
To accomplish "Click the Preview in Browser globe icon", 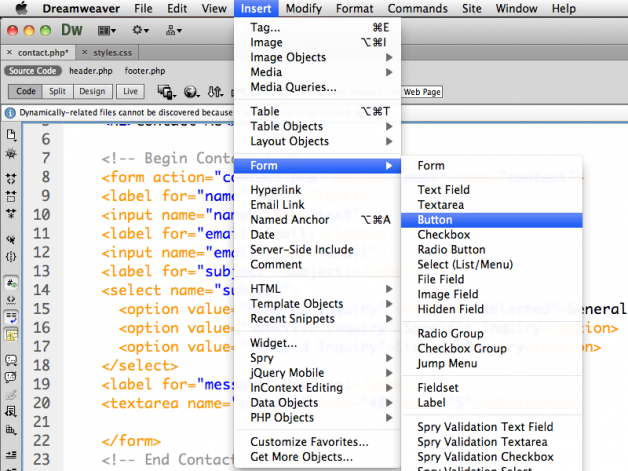I will (x=191, y=92).
